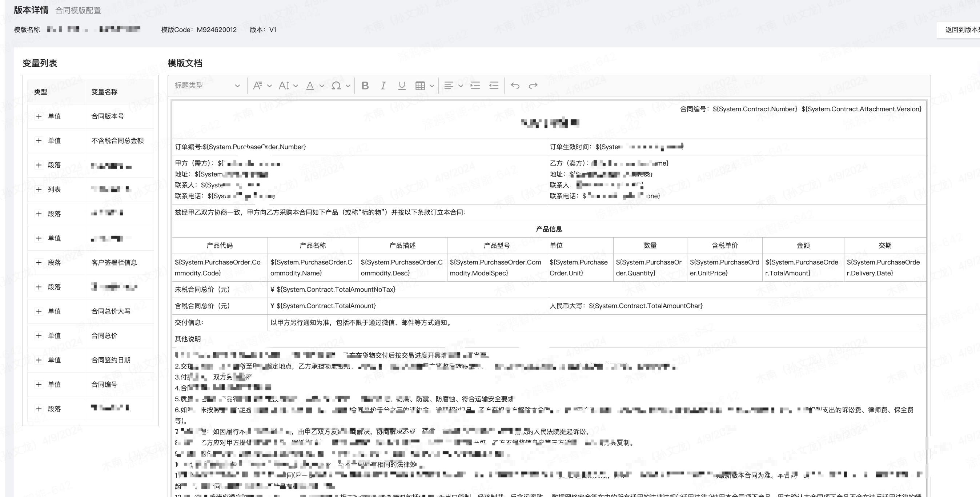Click the 返回到版本 button at top right
The width and height of the screenshot is (980, 497).
[958, 30]
